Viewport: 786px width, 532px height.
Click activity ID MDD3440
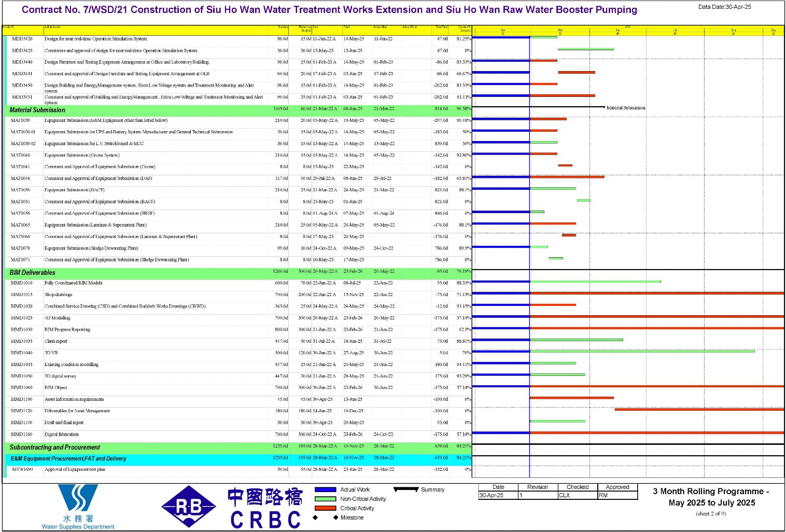pyautogui.click(x=22, y=62)
